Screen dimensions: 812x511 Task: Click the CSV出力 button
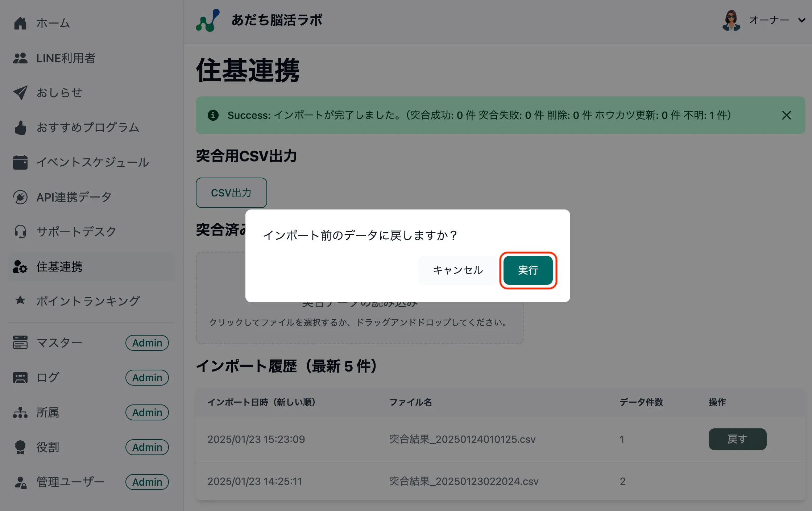click(x=231, y=193)
